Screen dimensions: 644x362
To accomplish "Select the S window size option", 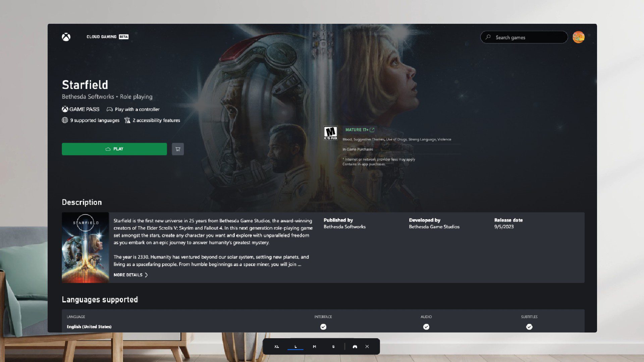I will [x=333, y=347].
